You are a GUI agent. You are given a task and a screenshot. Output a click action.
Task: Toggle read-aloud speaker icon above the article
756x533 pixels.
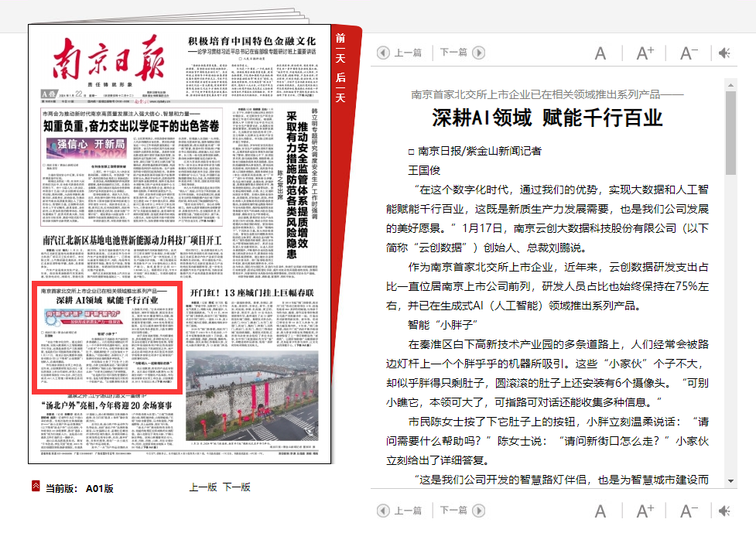(x=724, y=53)
